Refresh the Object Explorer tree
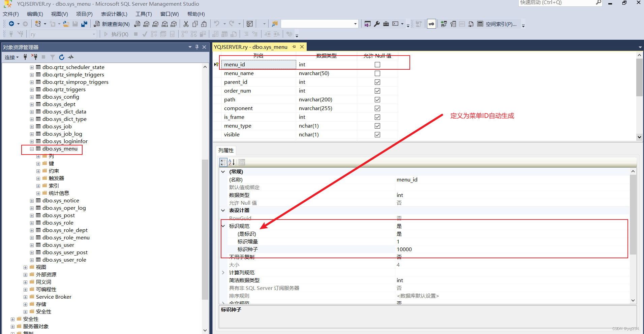 click(x=62, y=57)
